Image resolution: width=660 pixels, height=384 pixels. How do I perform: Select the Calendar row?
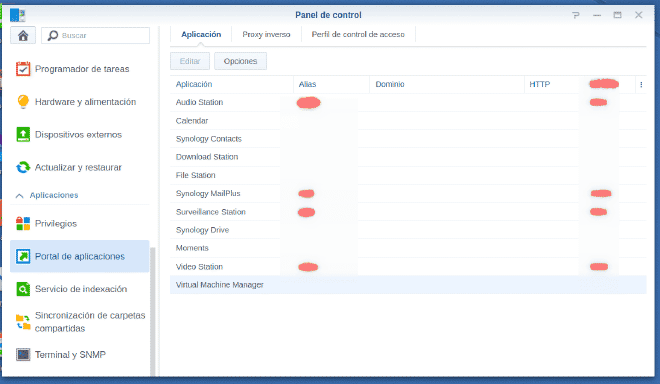point(408,121)
